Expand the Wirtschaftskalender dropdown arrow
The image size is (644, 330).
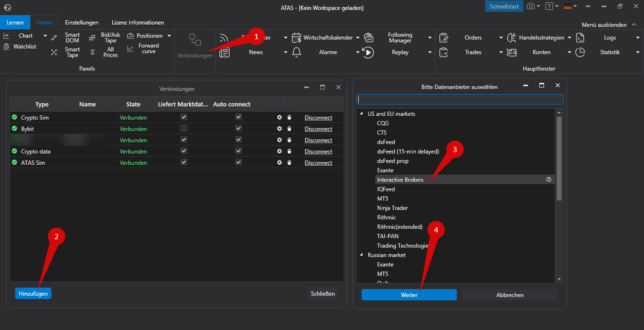[x=358, y=38]
